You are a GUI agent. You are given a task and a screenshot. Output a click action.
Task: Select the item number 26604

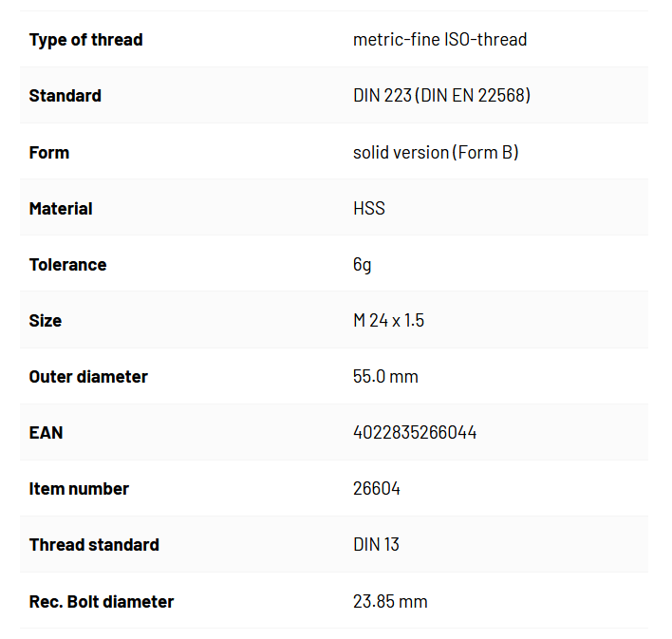(377, 489)
